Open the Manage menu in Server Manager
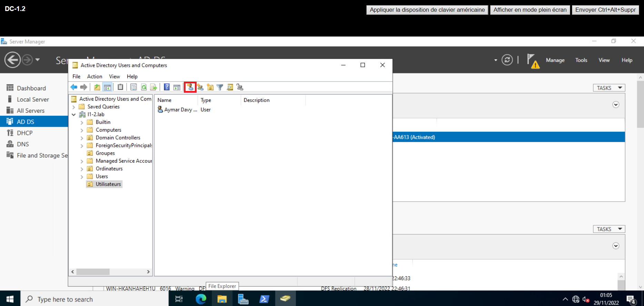 (x=555, y=60)
